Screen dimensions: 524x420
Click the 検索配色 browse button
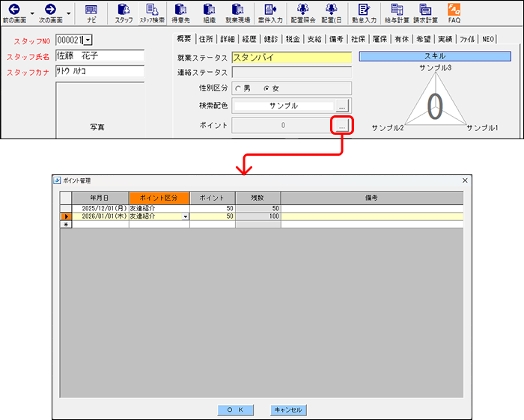pos(342,106)
